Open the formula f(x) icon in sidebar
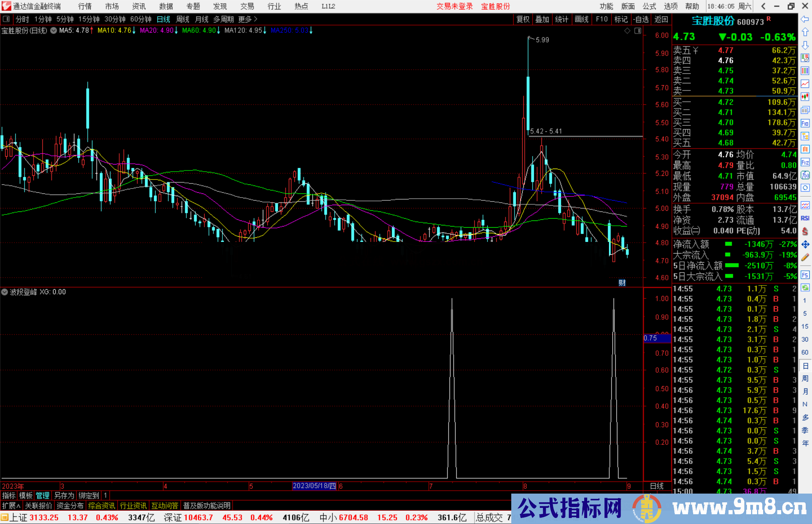812x524 pixels. [805, 175]
